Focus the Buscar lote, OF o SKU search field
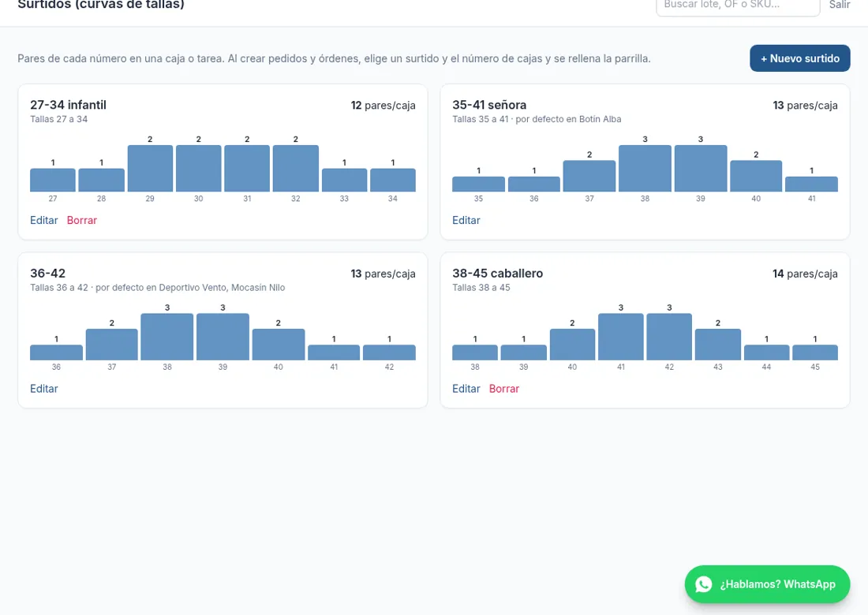868x615 pixels. pos(738,6)
